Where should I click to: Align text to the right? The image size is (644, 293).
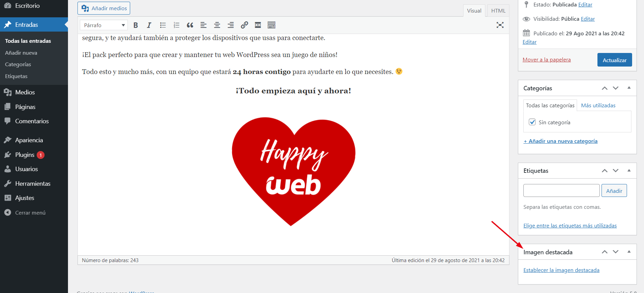(231, 25)
